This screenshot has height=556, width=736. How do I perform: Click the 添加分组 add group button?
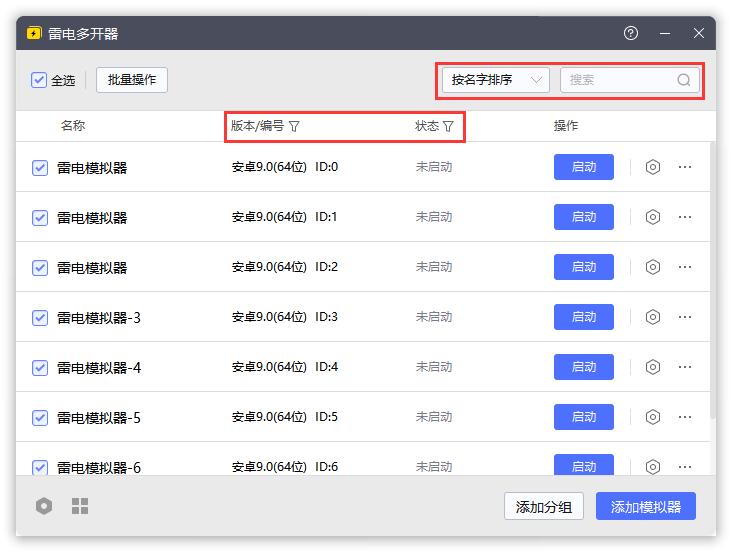pyautogui.click(x=544, y=506)
